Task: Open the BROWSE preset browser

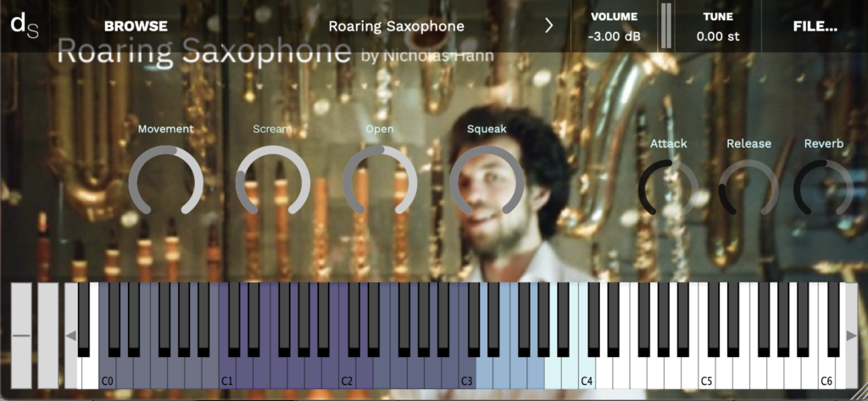Action: (x=136, y=26)
